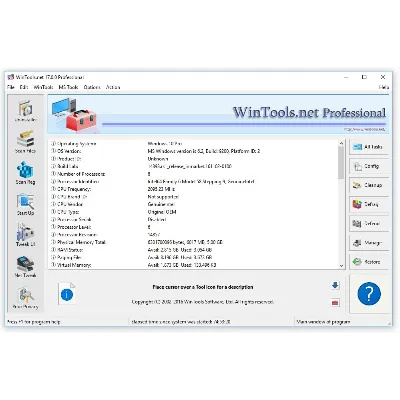Open the Edit menu
400x400 pixels.
tap(24, 87)
